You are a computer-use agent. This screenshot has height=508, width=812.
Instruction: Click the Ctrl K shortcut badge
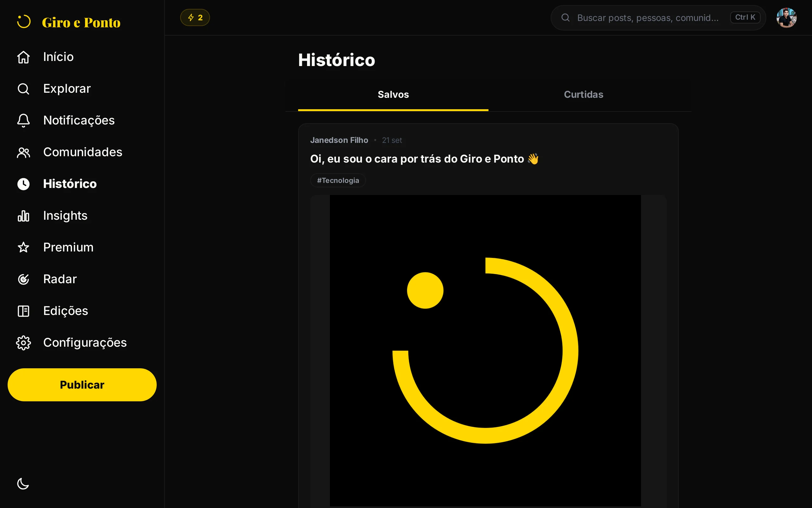[x=745, y=17]
